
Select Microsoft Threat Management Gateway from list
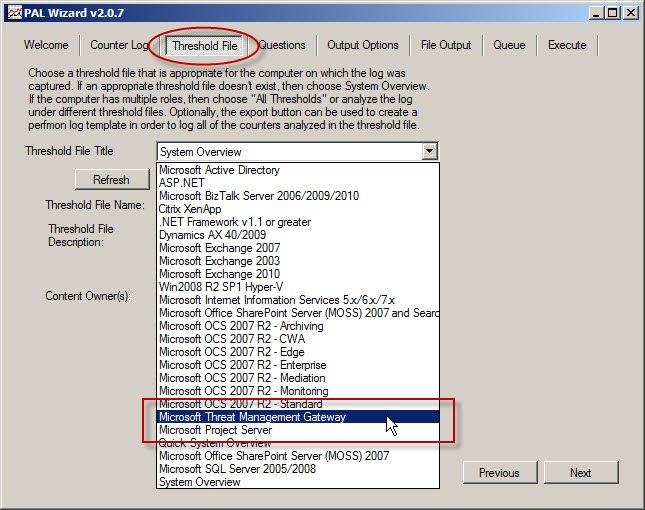pyautogui.click(x=252, y=417)
